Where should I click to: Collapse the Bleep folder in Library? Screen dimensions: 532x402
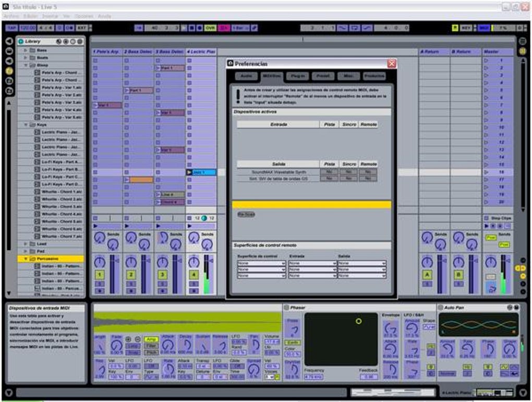pos(26,65)
